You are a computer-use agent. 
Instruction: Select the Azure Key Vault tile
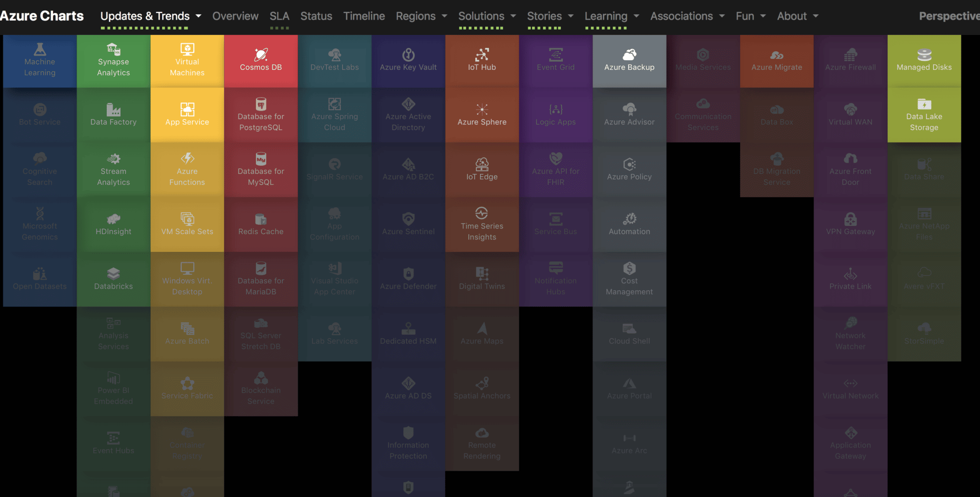[x=408, y=61]
